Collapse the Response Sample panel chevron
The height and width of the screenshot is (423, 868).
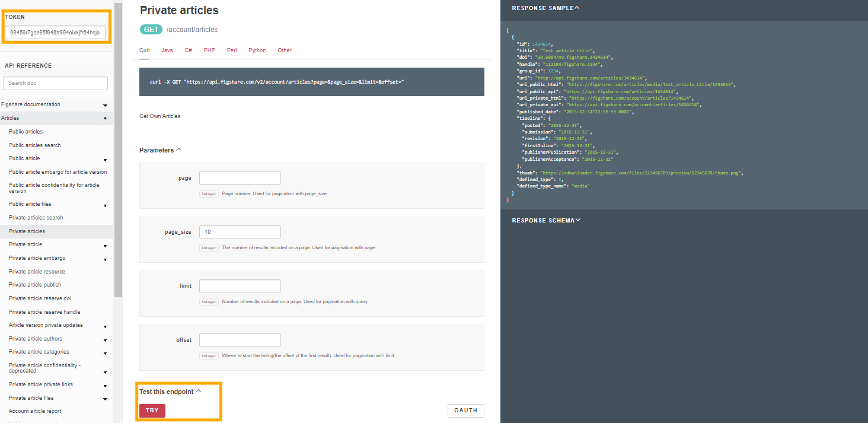(577, 8)
